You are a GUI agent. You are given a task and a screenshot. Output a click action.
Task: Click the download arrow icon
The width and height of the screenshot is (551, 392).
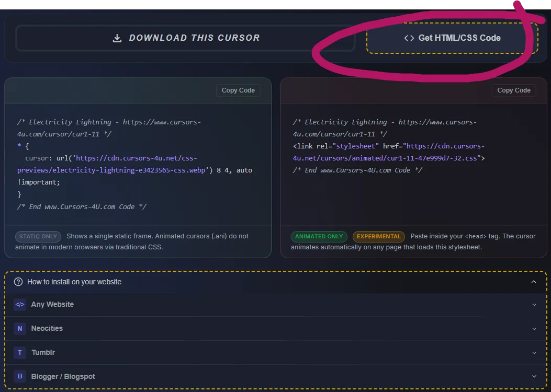(117, 38)
